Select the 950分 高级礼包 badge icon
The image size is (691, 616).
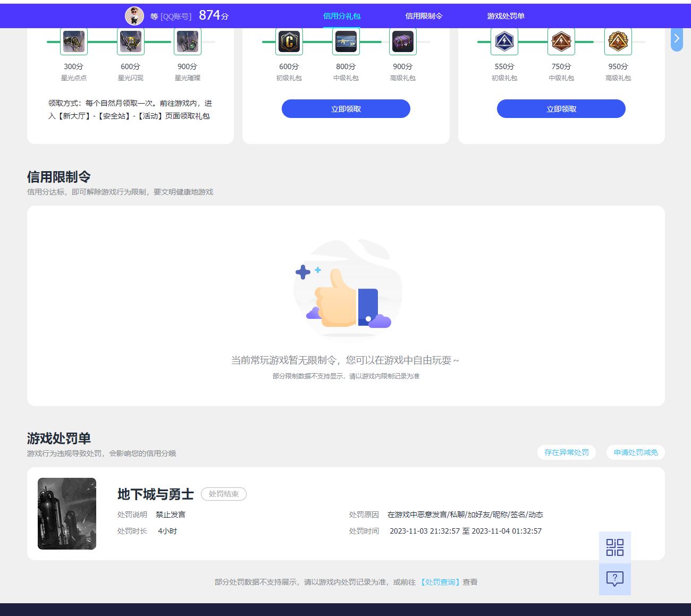[x=618, y=41]
